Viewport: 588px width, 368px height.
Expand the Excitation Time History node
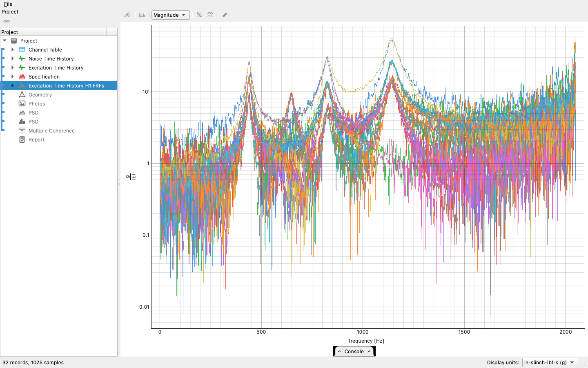pyautogui.click(x=13, y=67)
